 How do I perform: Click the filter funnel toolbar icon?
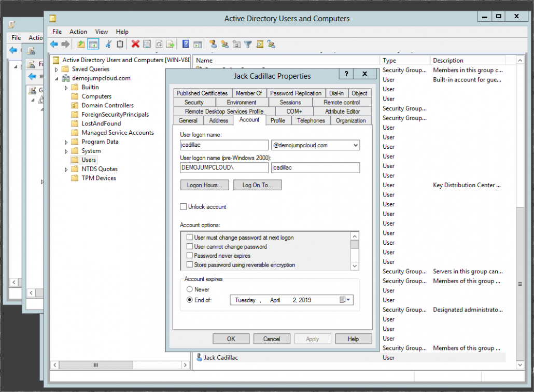click(x=248, y=45)
